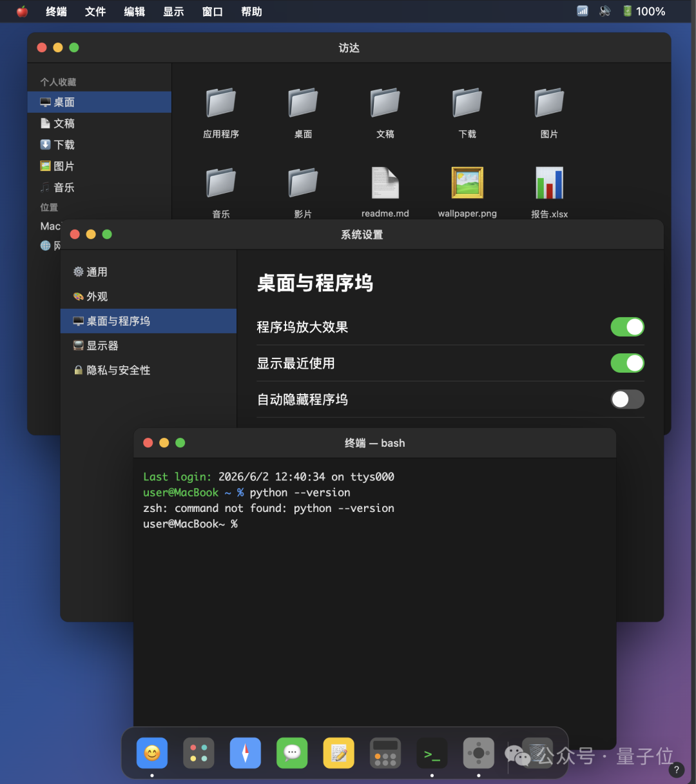Enable the 自动隐藏程序坞 switch
696x784 pixels.
coord(628,399)
